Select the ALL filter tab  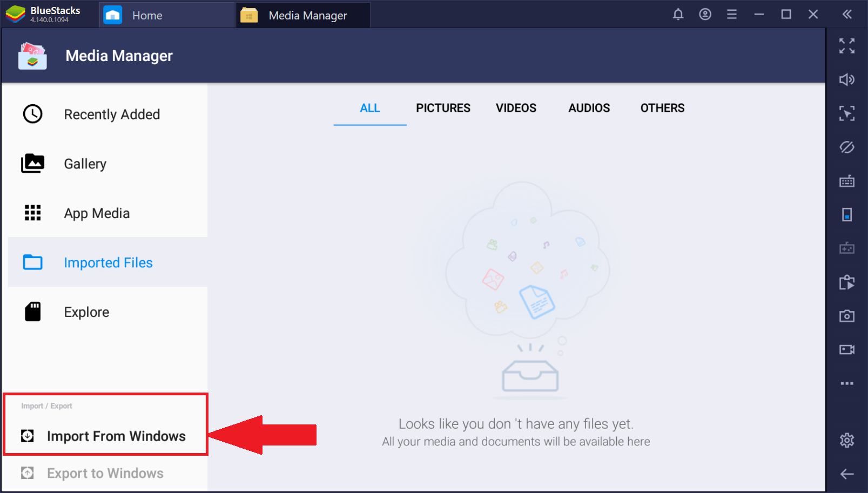coord(370,109)
